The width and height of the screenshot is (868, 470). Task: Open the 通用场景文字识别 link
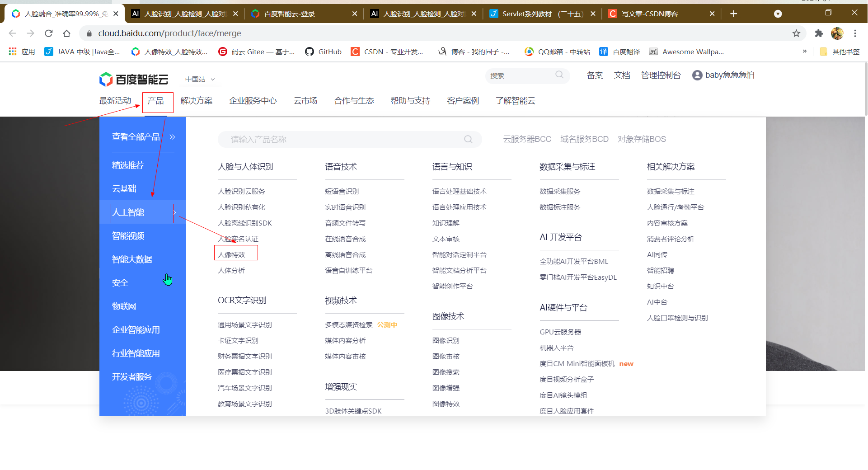pyautogui.click(x=244, y=324)
